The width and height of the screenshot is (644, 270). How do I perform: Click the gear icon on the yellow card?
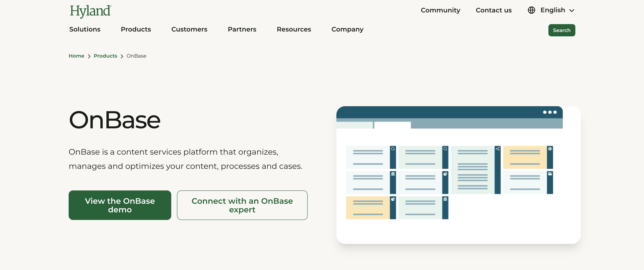pyautogui.click(x=550, y=149)
